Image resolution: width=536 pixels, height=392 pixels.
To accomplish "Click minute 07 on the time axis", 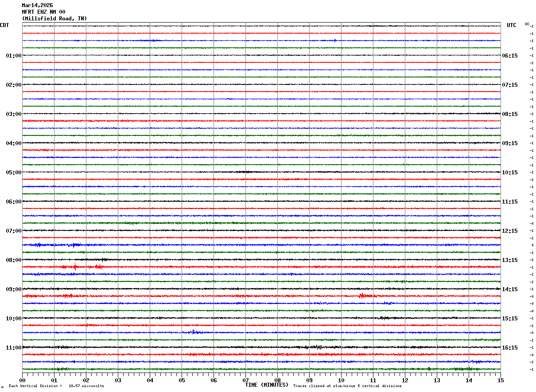I will [x=245, y=380].
